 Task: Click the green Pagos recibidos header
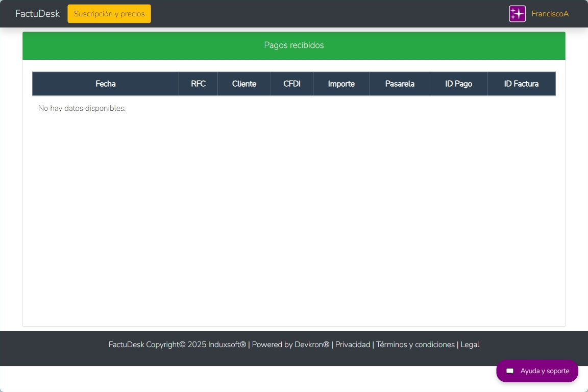294,45
